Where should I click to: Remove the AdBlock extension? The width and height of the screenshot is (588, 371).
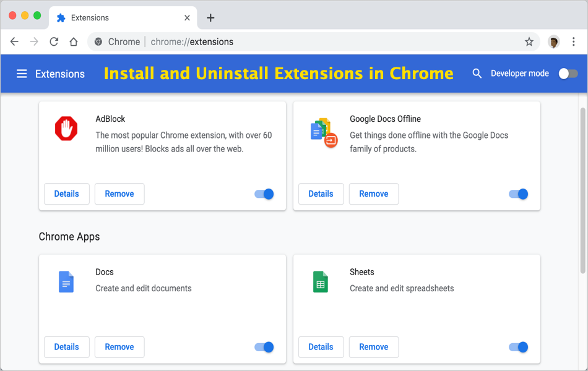coord(119,194)
